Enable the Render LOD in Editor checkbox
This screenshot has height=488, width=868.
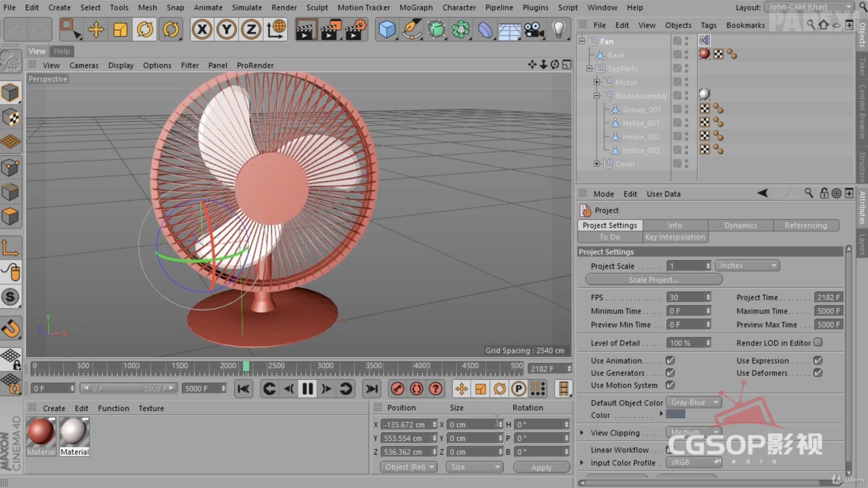[818, 342]
